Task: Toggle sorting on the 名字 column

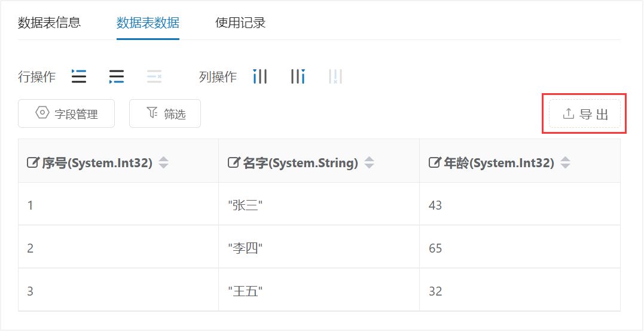Action: pyautogui.click(x=369, y=162)
